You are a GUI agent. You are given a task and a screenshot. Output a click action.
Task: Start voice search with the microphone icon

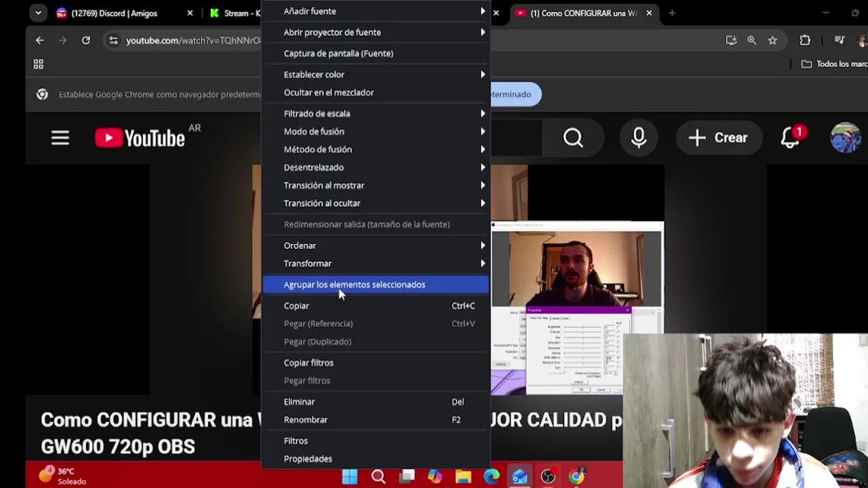coord(638,138)
